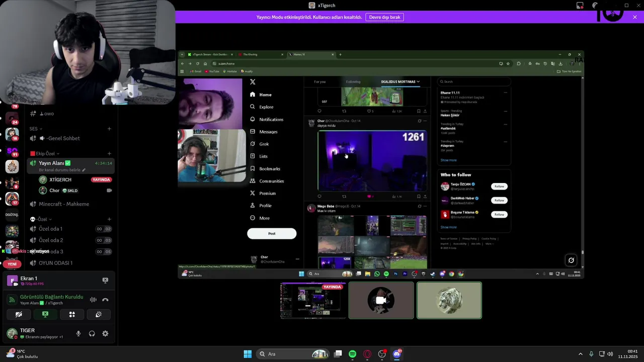This screenshot has width=644, height=362.
Task: Click the white Post button
Action: pos(272,233)
